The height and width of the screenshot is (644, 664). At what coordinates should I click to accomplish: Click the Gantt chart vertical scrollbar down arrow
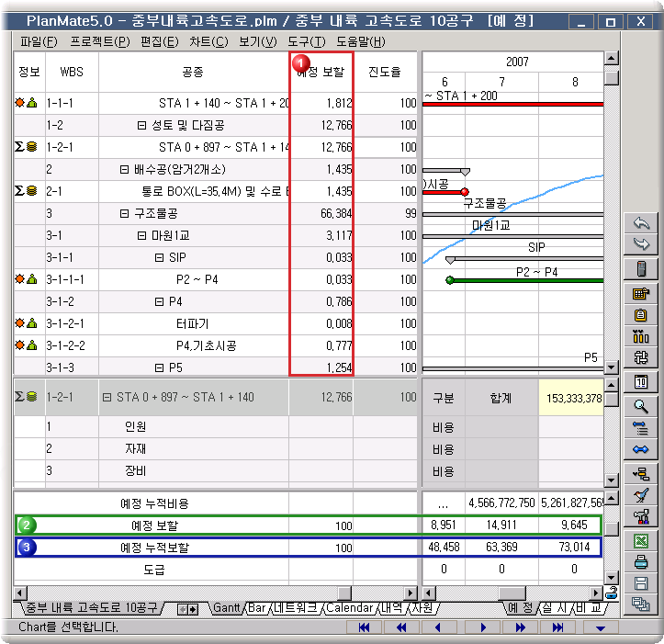(611, 367)
